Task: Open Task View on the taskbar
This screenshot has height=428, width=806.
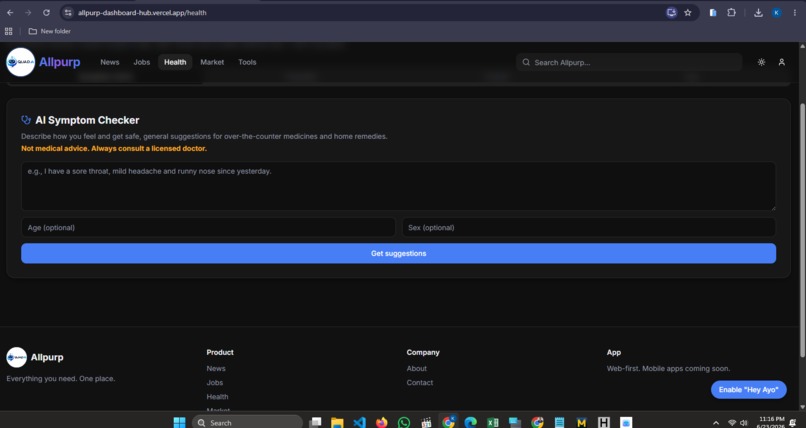Action: click(x=315, y=422)
